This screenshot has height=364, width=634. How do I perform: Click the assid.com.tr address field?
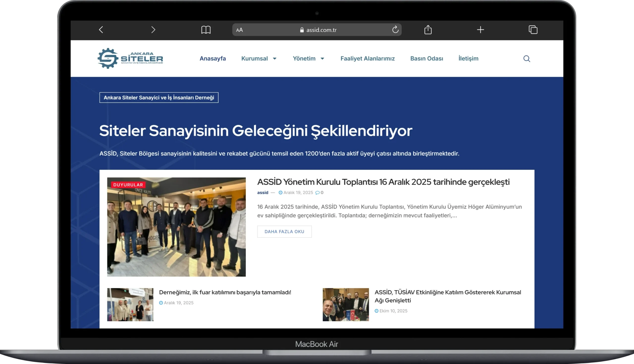pos(321,30)
